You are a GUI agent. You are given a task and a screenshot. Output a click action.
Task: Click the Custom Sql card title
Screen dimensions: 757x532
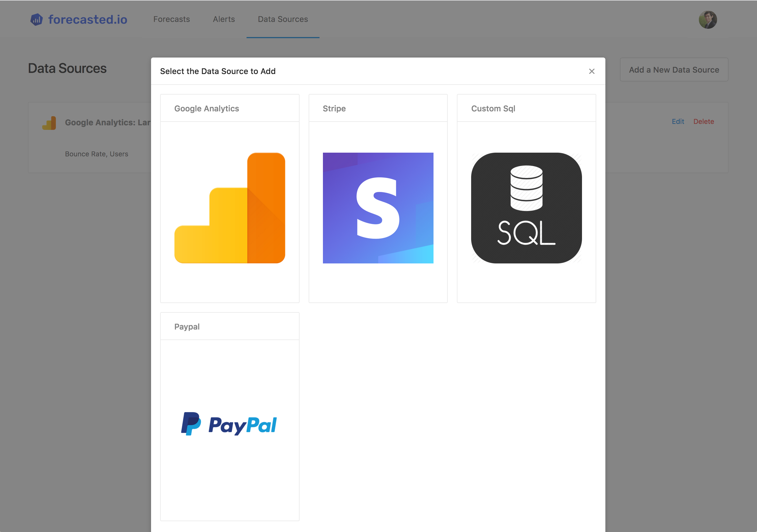click(493, 109)
